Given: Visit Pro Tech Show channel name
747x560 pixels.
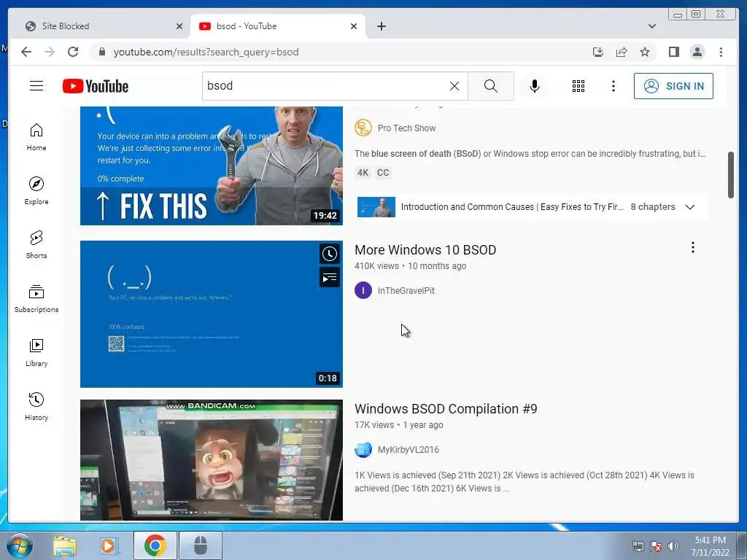Looking at the screenshot, I should click(x=406, y=128).
